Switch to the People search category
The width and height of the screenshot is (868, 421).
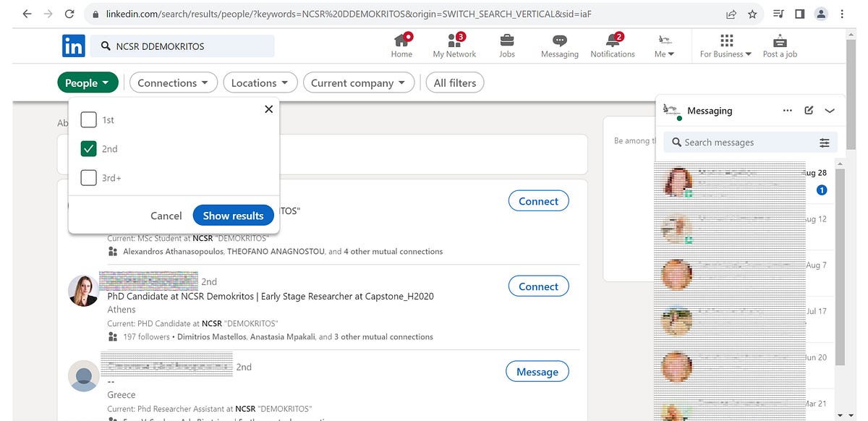[x=88, y=82]
